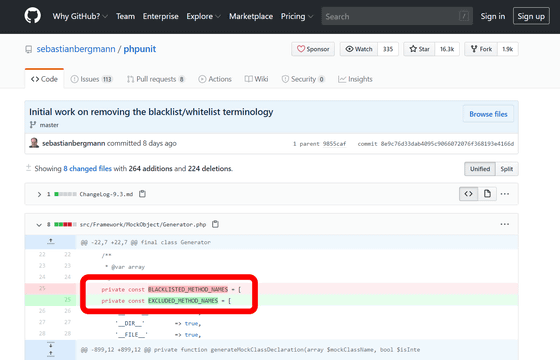Viewport: 560px width, 360px height.
Task: Open parent commit 9855caf
Action: 334,144
